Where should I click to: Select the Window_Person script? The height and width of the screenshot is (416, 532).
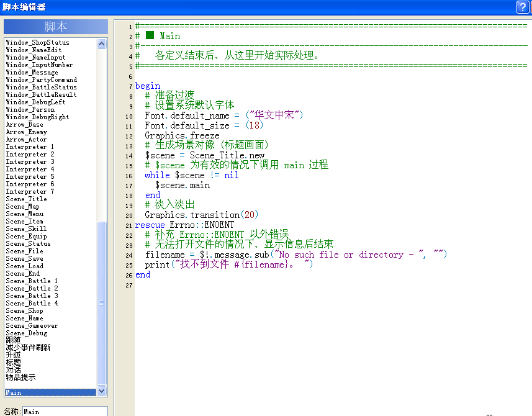pyautogui.click(x=30, y=110)
